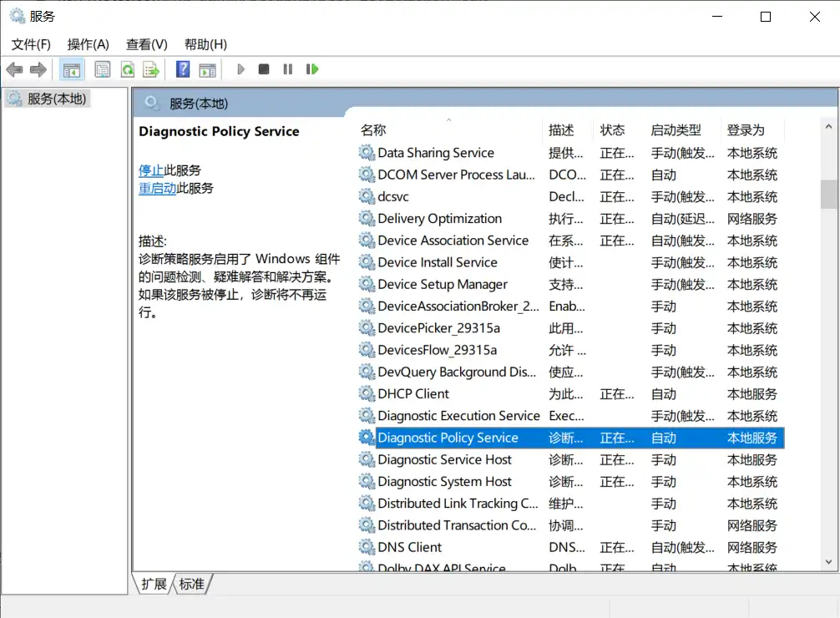
Task: Select DCOM Server Process Lau... service row
Action: coord(570,175)
